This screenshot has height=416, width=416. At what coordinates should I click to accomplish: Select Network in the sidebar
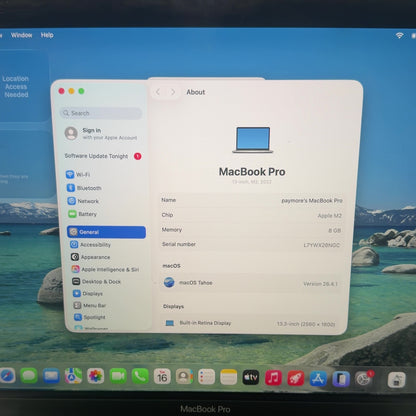coord(83,201)
